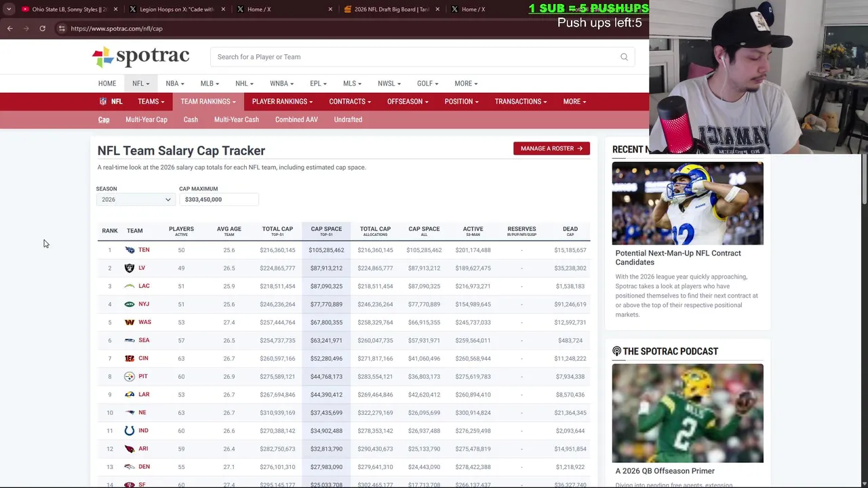Open the Team Rankings dropdown
Screen dimensions: 868x488
(208, 102)
